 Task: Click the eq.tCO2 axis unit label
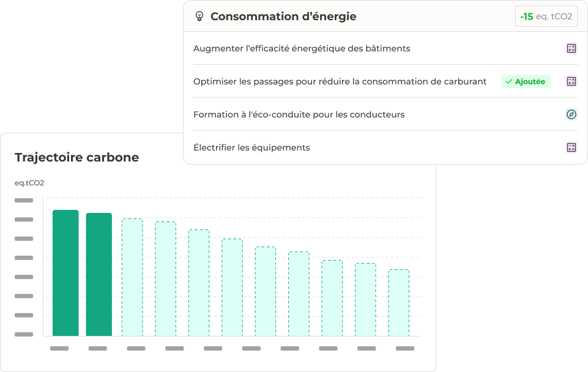pos(29,182)
